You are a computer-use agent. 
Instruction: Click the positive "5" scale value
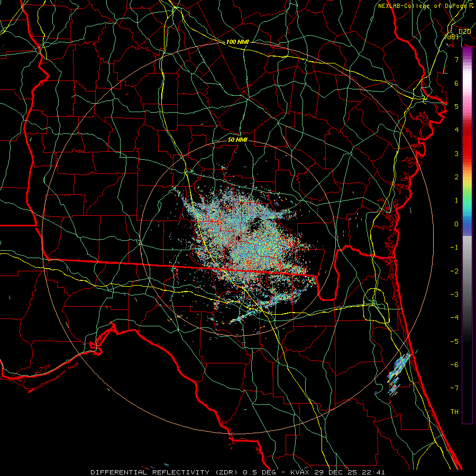pyautogui.click(x=456, y=106)
